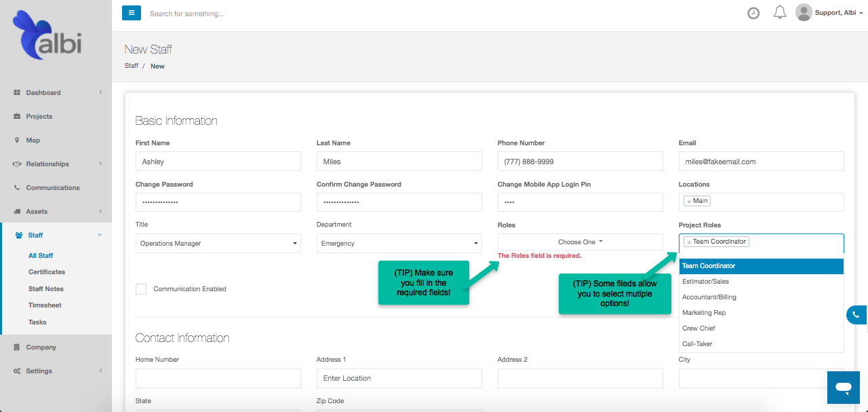Click the First Name field
The width and height of the screenshot is (868, 412).
(218, 162)
